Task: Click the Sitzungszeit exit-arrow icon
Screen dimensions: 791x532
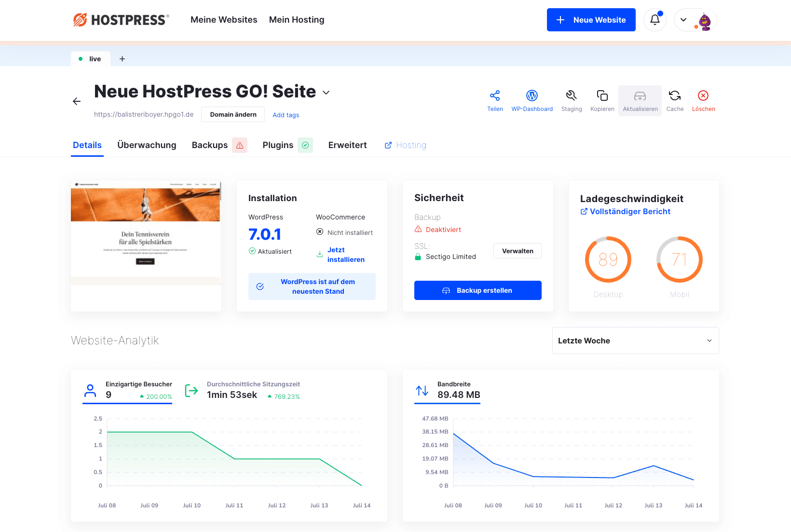Action: click(x=191, y=391)
